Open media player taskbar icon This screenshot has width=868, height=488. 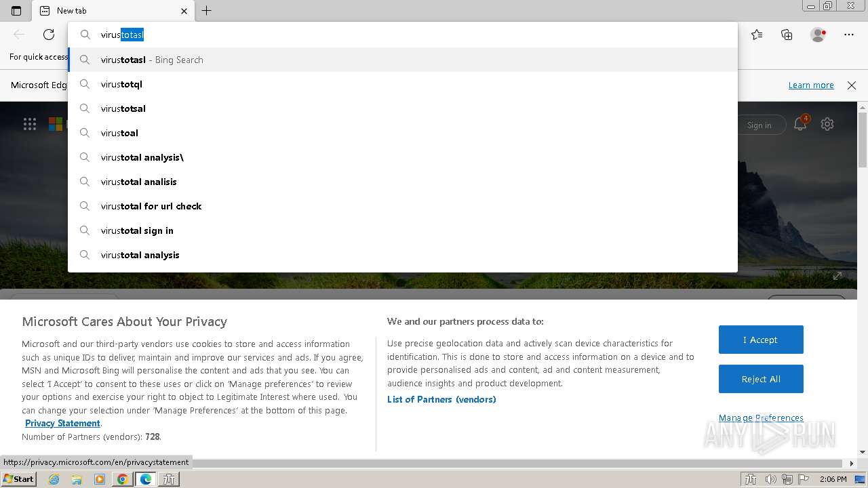[x=100, y=479]
